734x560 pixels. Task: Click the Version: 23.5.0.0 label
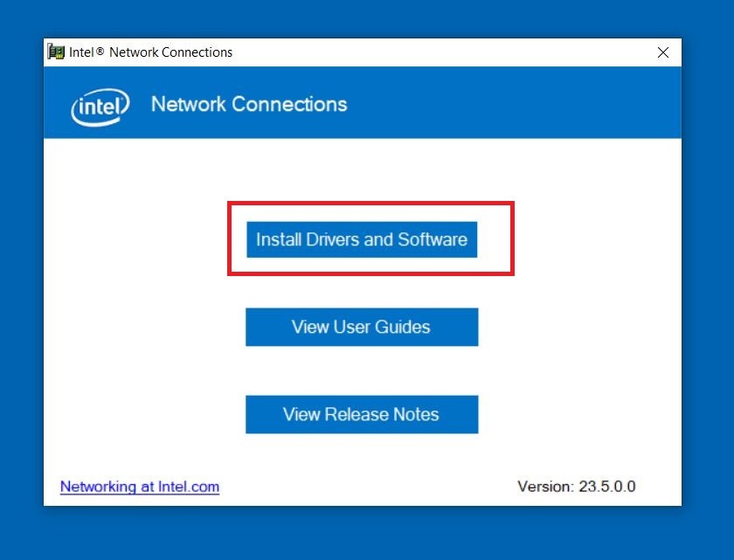tap(577, 487)
